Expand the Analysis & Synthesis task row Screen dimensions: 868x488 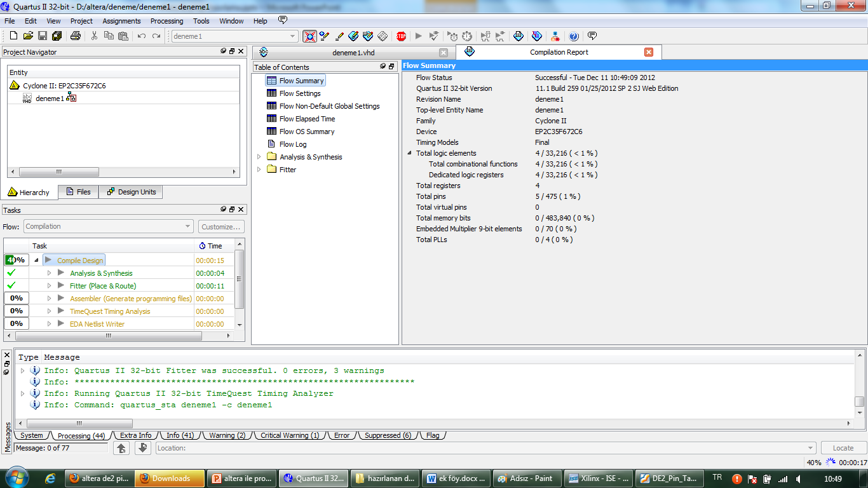49,273
